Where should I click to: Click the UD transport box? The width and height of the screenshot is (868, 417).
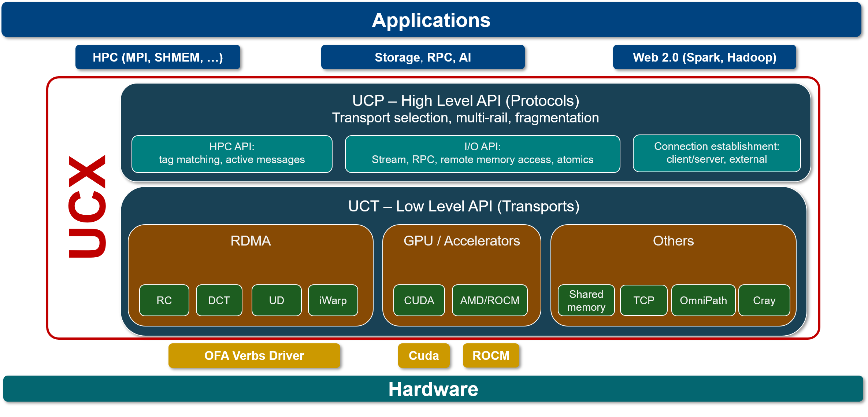(277, 300)
